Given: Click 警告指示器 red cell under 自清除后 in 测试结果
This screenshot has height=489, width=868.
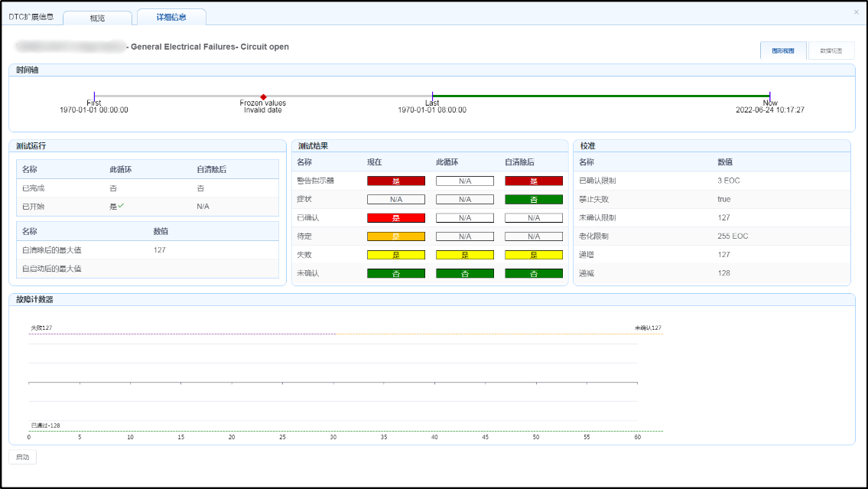Looking at the screenshot, I should coord(534,181).
